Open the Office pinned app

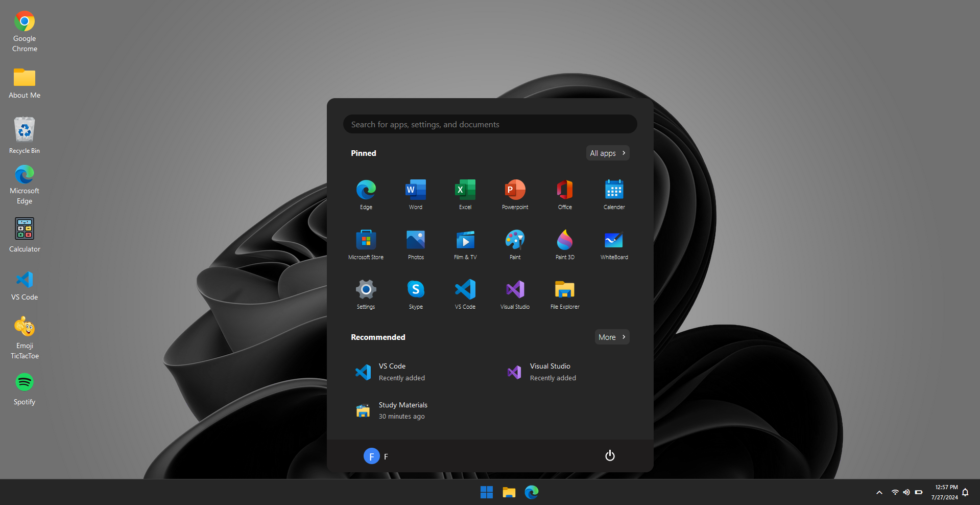(565, 194)
